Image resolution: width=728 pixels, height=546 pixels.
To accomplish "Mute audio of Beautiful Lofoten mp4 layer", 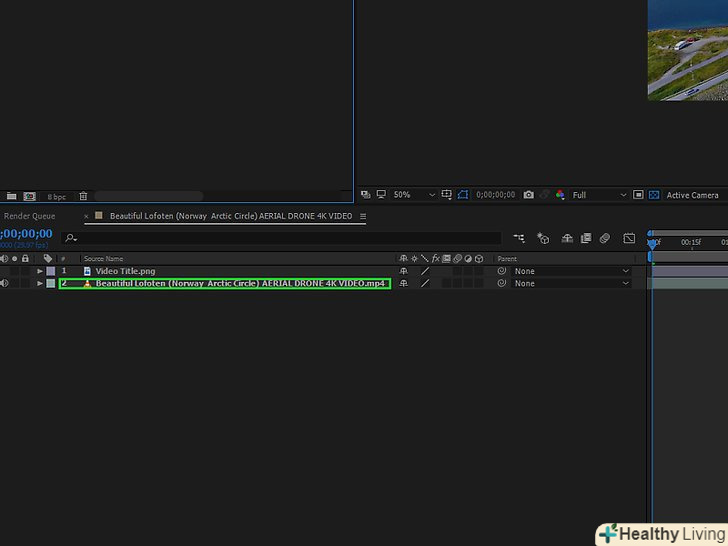I will [x=4, y=283].
